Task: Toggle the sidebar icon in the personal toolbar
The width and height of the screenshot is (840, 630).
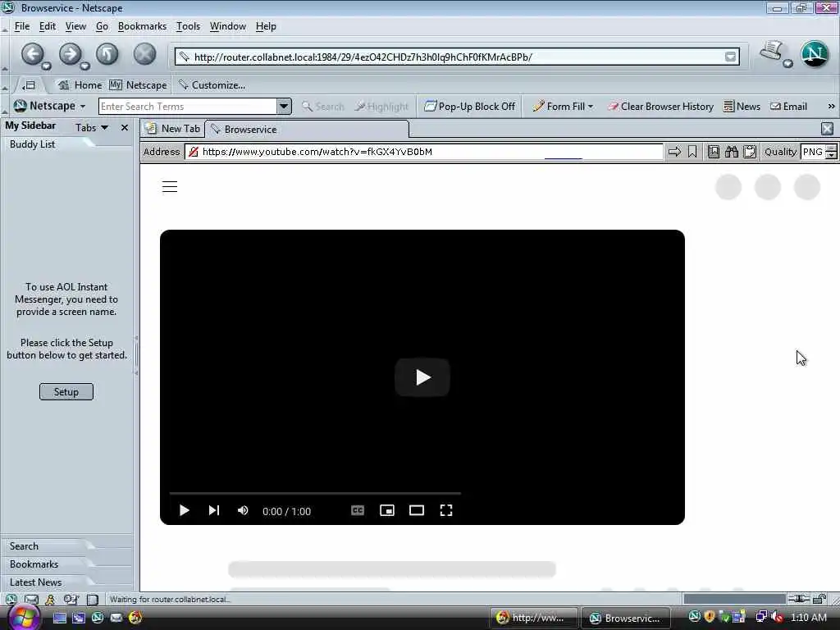Action: tap(29, 85)
